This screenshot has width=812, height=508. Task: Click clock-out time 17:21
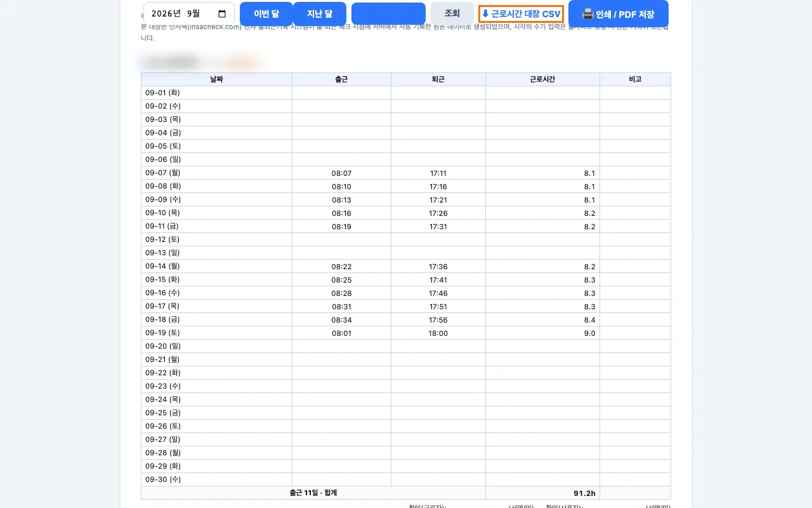click(x=438, y=200)
